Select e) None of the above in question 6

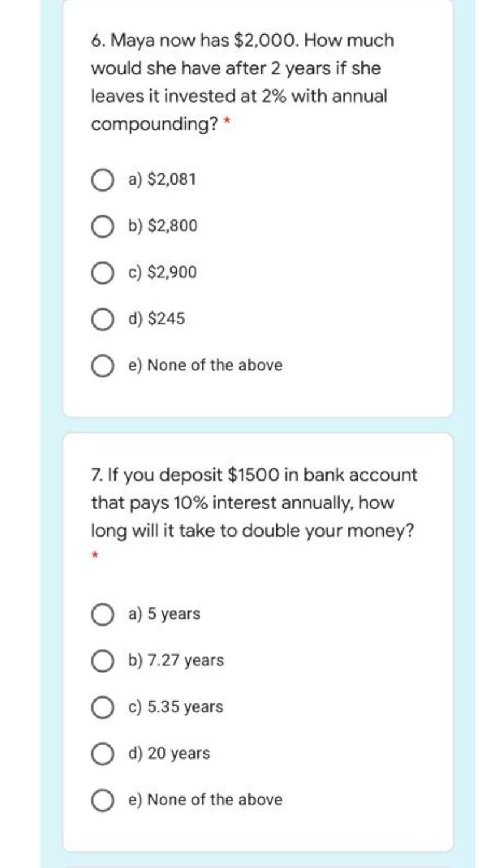(x=103, y=365)
